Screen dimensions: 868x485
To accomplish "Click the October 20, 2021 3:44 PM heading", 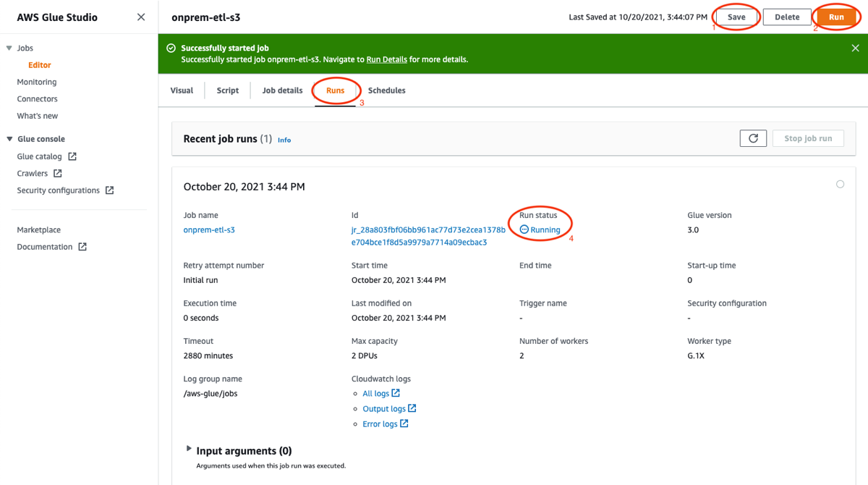I will 244,187.
